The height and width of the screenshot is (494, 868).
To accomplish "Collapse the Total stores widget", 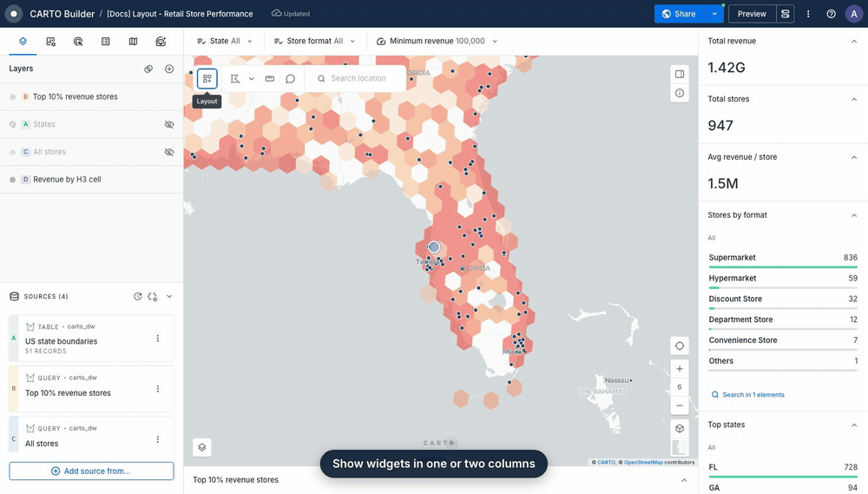I will tap(853, 99).
